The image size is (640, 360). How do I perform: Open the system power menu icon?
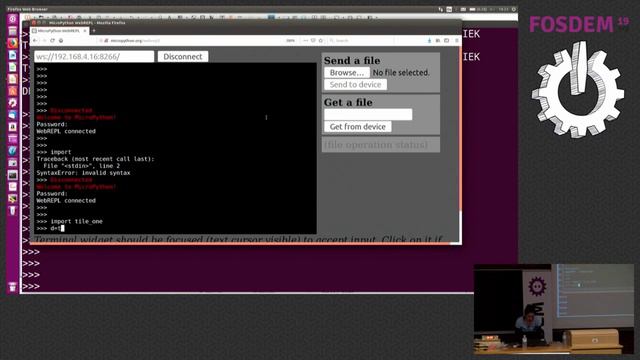513,9
